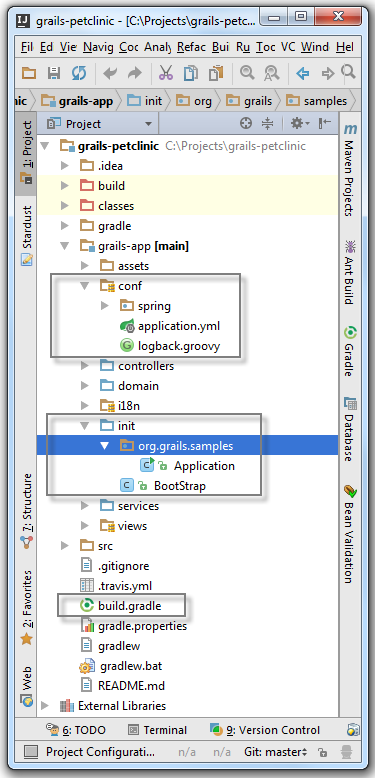The height and width of the screenshot is (778, 375).
Task: Select grails-app in the breadcrumb bar
Action: [77, 101]
